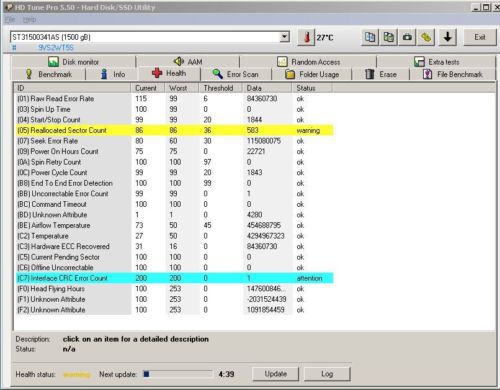Viewport: 500px width, 390px height.
Task: Click the Current column header
Action: (x=148, y=88)
